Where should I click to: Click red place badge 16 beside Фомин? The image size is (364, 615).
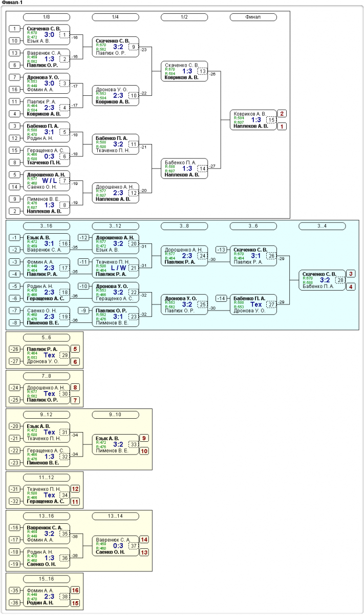(x=76, y=590)
